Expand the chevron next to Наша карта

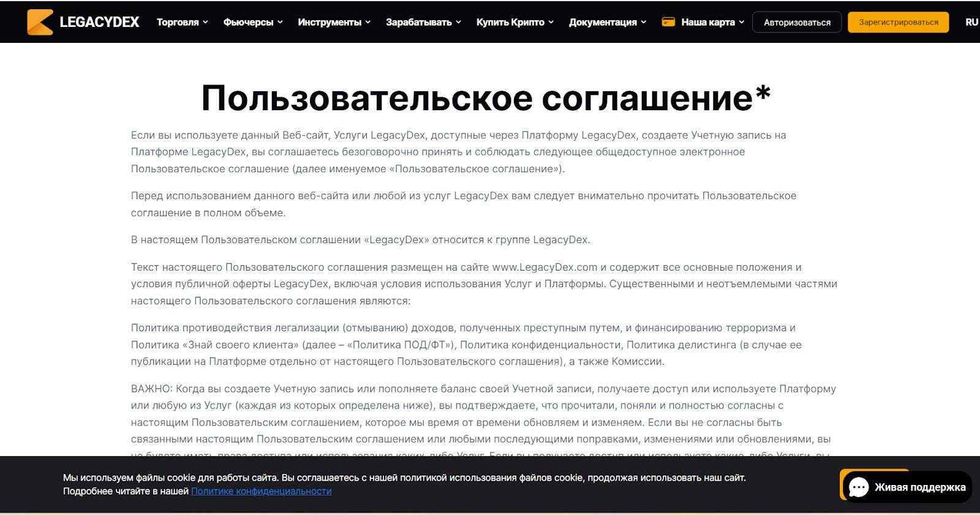(x=741, y=22)
